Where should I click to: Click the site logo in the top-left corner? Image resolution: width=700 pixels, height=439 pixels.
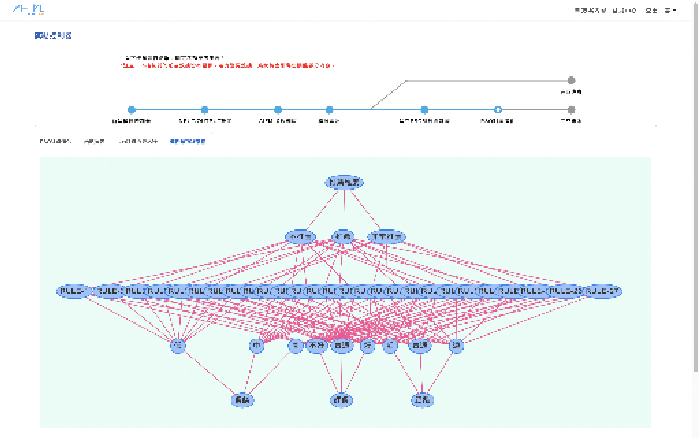[x=29, y=11]
